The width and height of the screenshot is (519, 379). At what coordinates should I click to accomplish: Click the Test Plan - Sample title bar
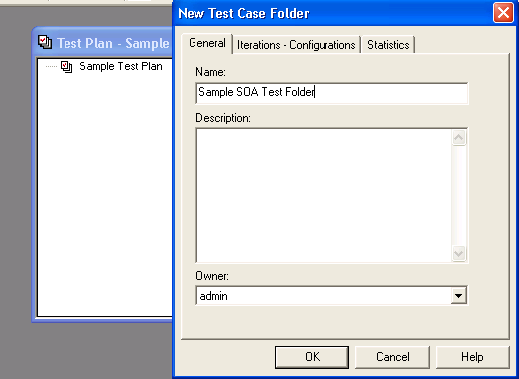(103, 43)
